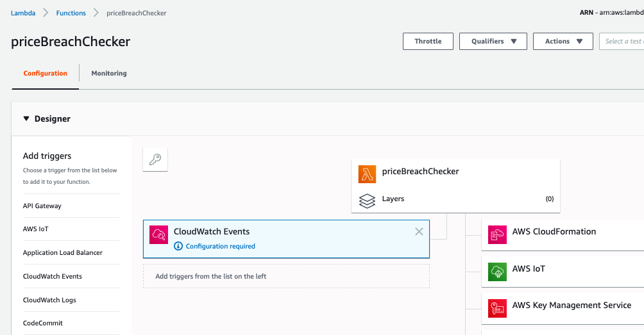Open the Actions dropdown
644x335 pixels.
tap(563, 42)
